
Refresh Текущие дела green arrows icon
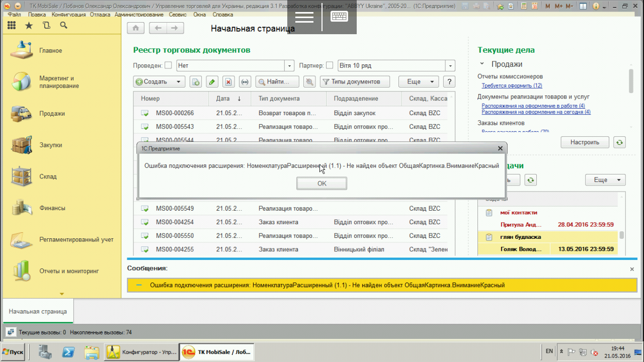(620, 142)
